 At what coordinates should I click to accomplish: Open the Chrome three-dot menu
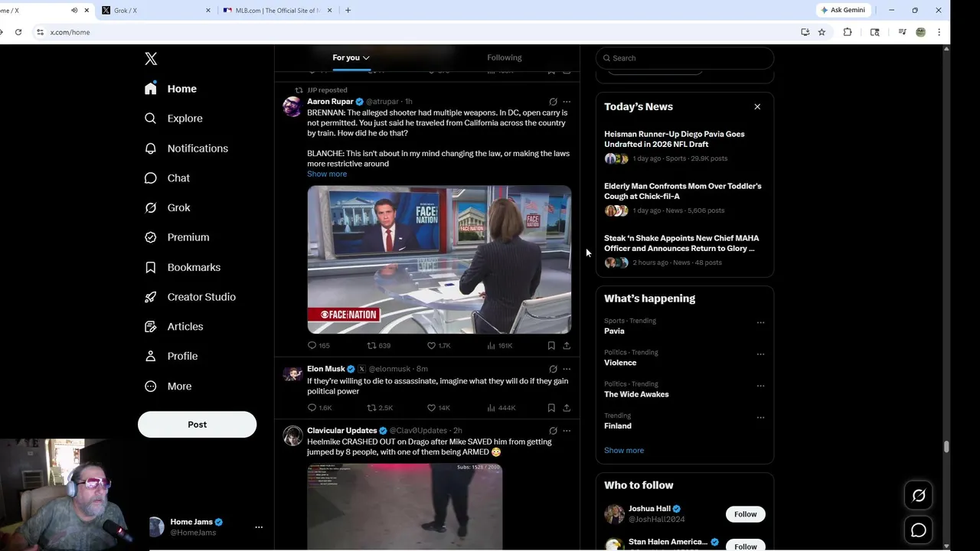click(939, 32)
